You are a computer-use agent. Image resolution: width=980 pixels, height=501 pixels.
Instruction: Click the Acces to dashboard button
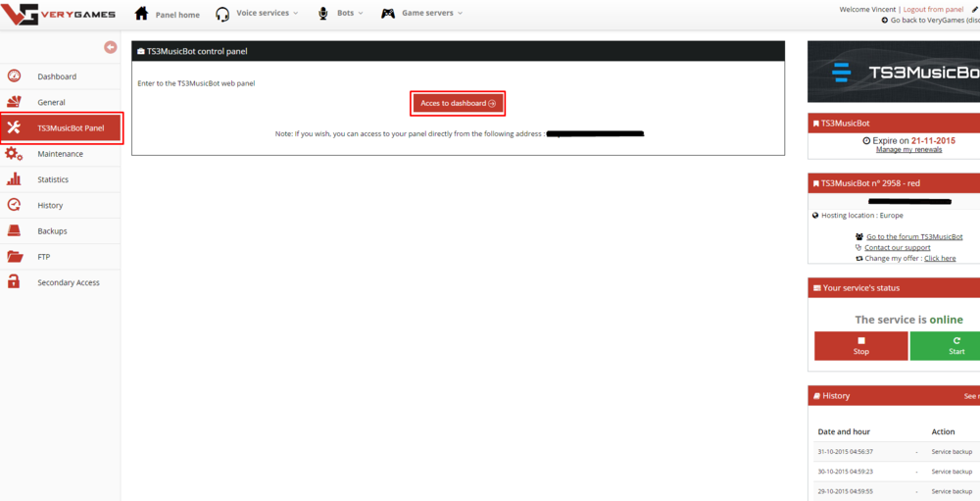pos(458,103)
